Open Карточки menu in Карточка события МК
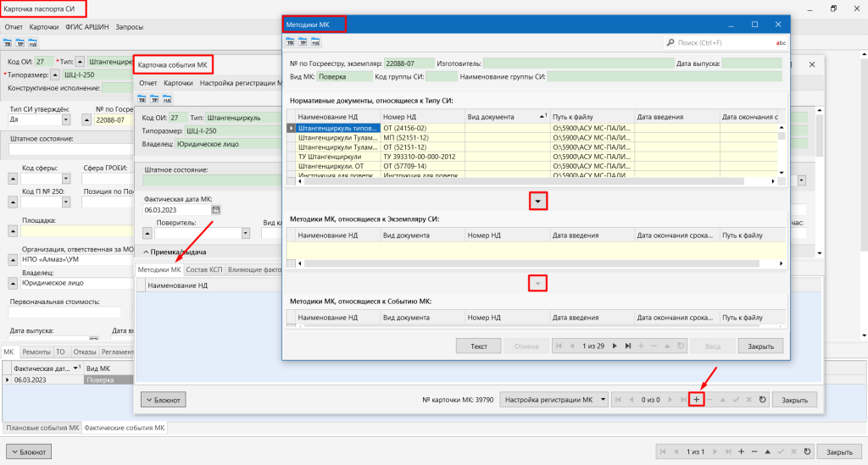 pyautogui.click(x=178, y=83)
